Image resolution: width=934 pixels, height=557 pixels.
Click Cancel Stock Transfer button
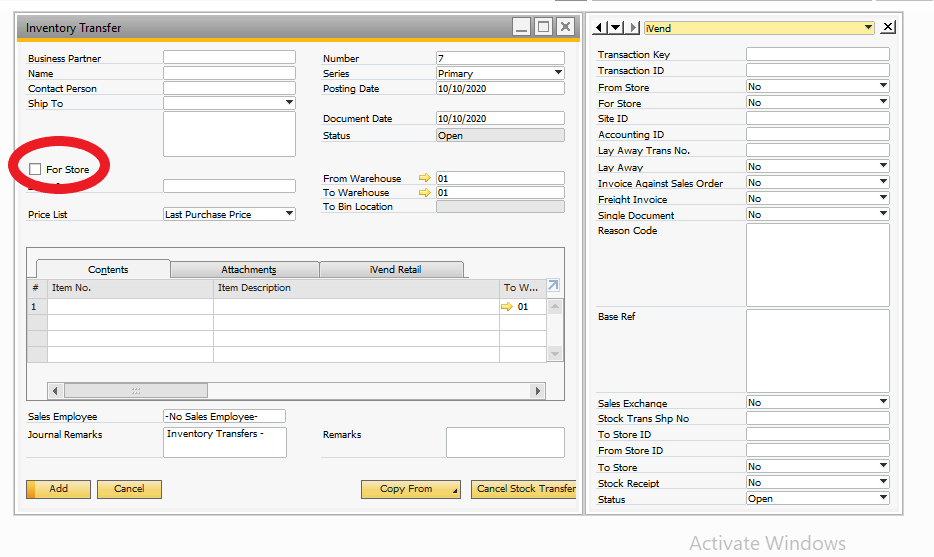[x=524, y=489]
